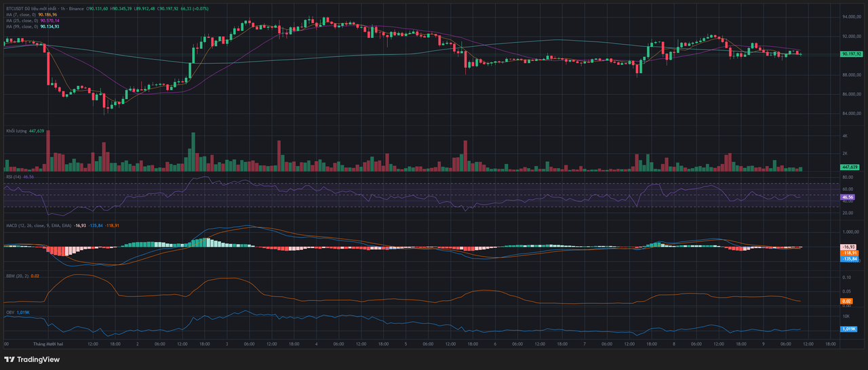The height and width of the screenshot is (370, 868).
Task: Click the 10K tick on the OBV scale
Action: pyautogui.click(x=846, y=316)
